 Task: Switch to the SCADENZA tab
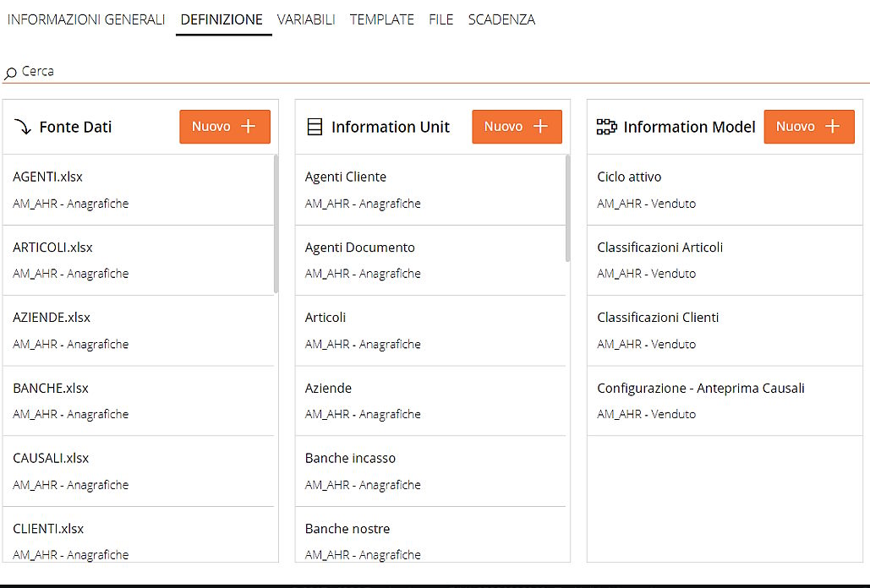[501, 19]
